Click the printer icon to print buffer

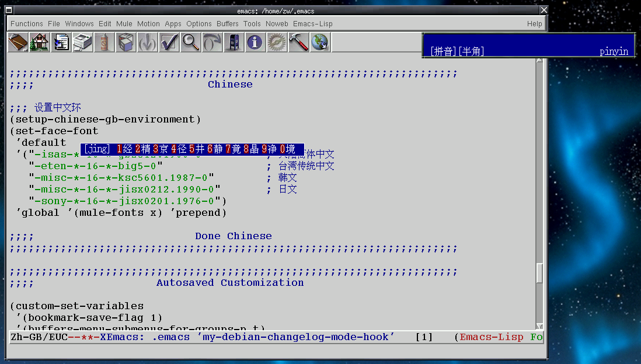pyautogui.click(x=83, y=43)
